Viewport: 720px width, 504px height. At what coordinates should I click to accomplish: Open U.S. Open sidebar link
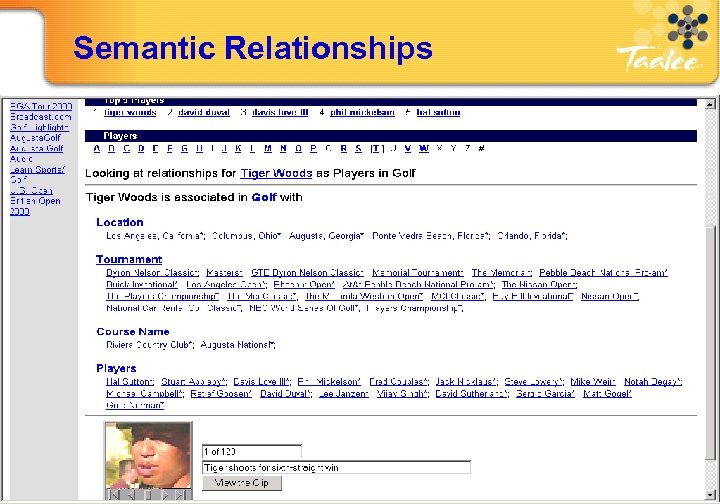[31, 190]
